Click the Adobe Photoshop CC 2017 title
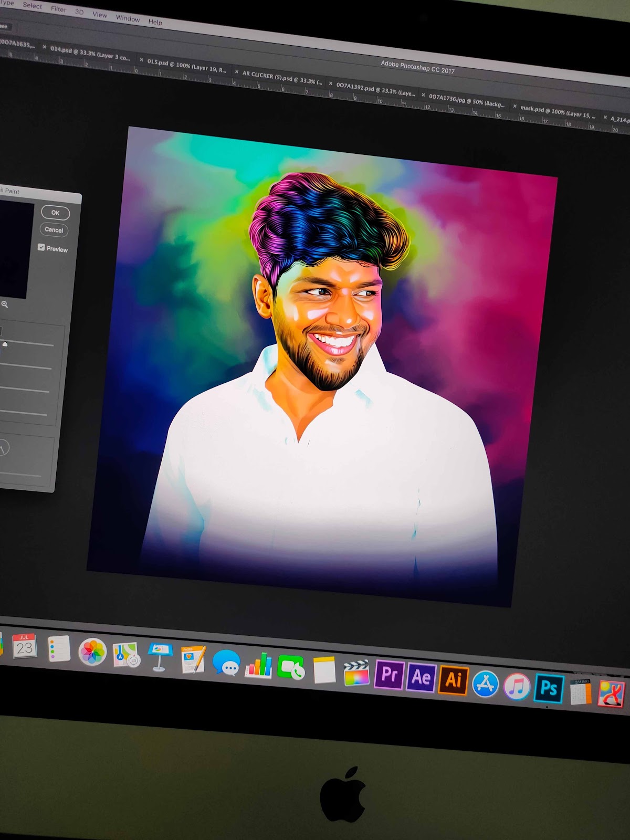This screenshot has width=630, height=840. [x=417, y=67]
